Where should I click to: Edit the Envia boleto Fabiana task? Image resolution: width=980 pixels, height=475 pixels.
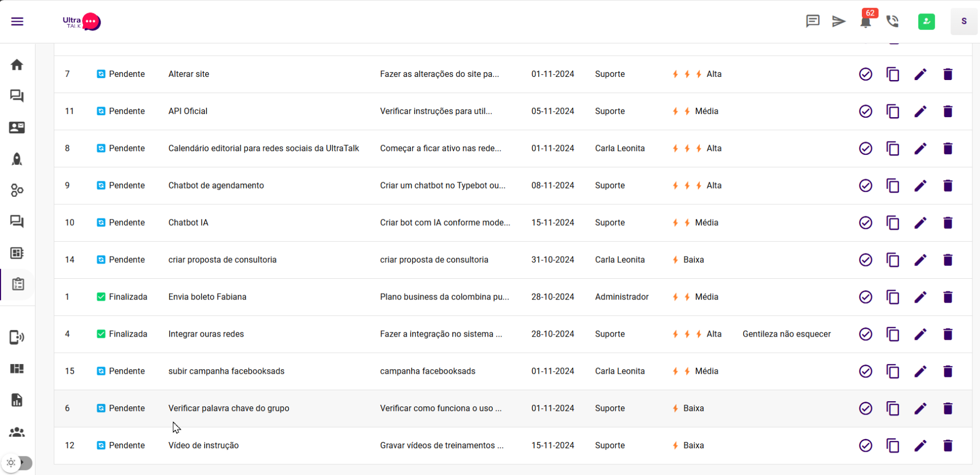coord(920,297)
